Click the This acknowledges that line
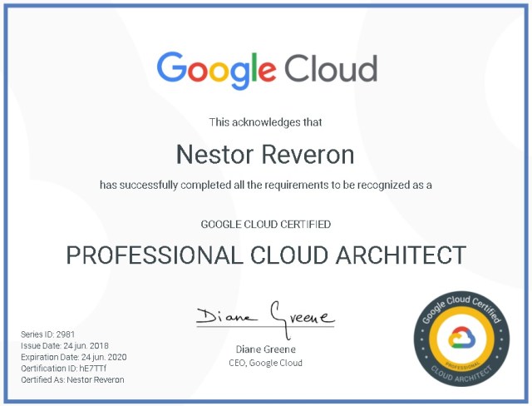Image resolution: width=532 pixels, height=406 pixels. tap(266, 122)
